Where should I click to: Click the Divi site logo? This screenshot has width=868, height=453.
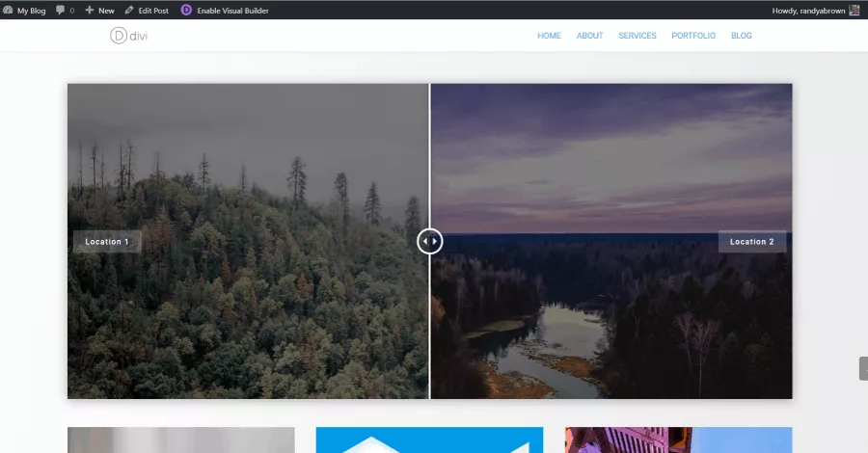click(x=128, y=36)
